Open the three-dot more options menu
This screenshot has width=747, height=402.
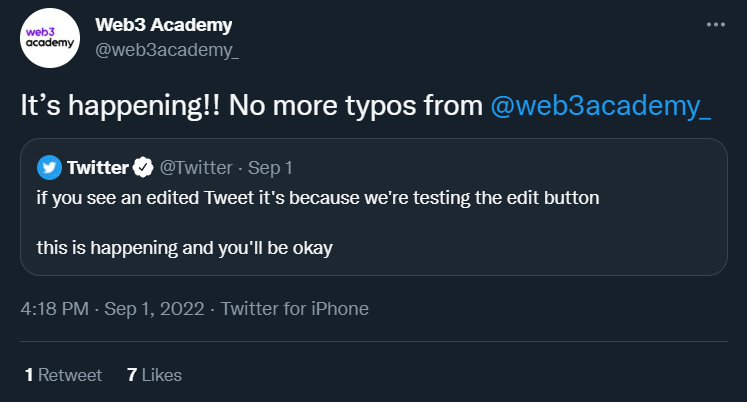[716, 25]
